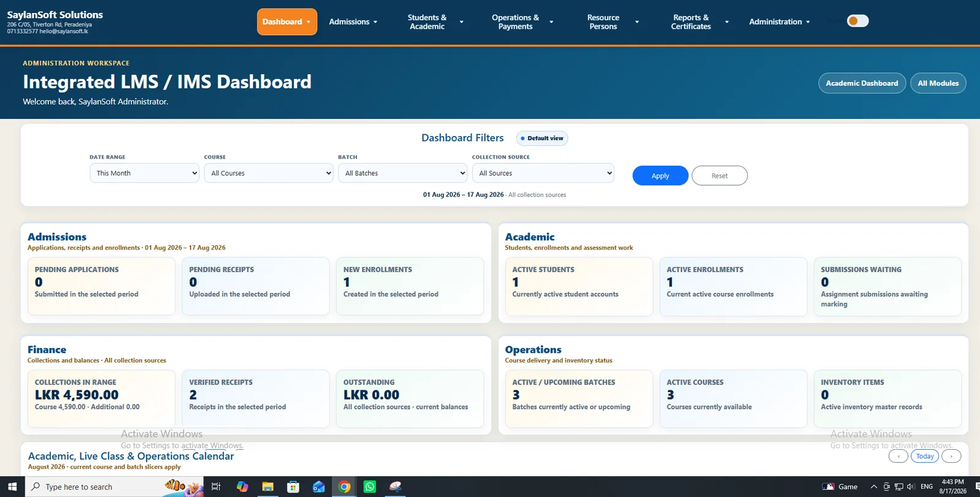
Task: Click the Windows taskbar search box
Action: pos(114,487)
